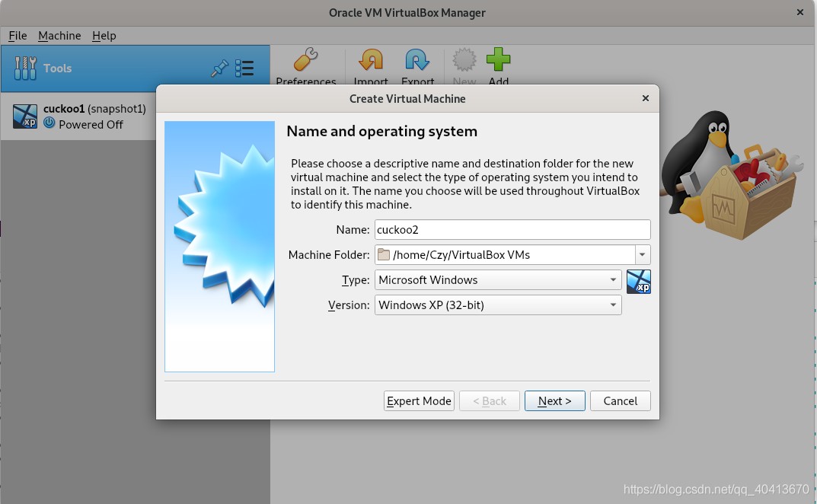Viewport: 817px width, 504px height.
Task: Open the Machine menu
Action: tap(59, 36)
